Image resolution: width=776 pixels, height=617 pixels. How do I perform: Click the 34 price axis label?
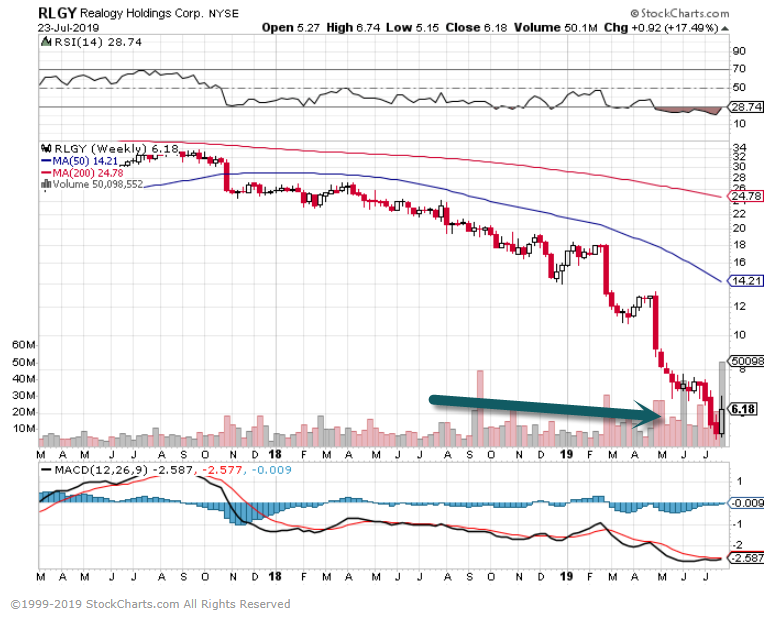(739, 147)
